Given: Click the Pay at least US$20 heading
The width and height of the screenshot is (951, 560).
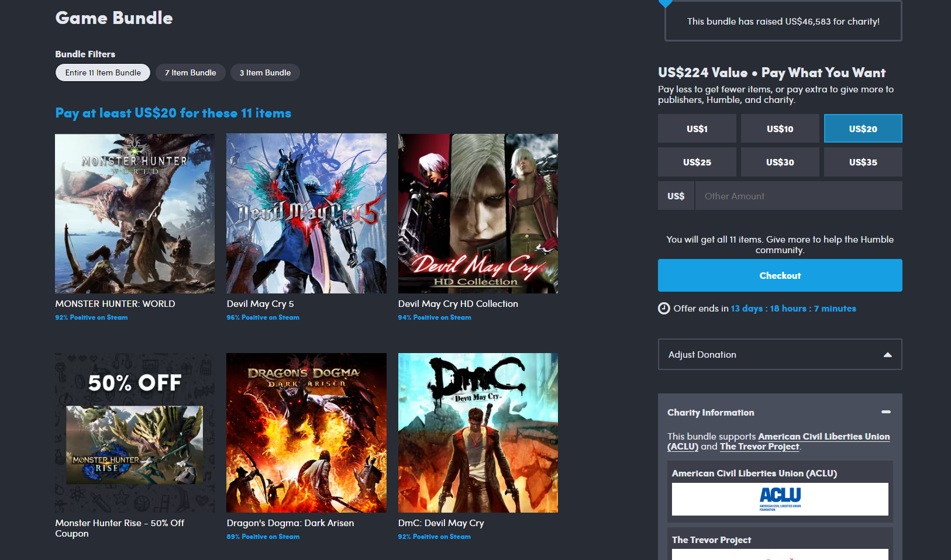Looking at the screenshot, I should point(173,113).
